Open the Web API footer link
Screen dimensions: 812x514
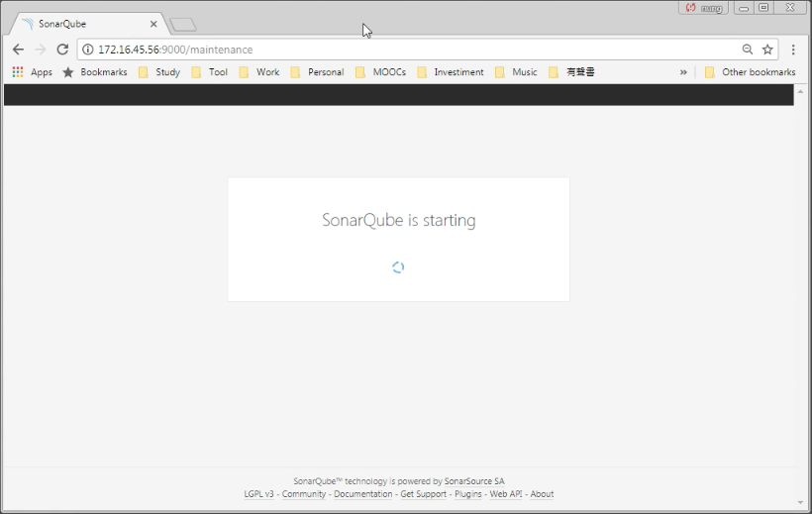(506, 494)
